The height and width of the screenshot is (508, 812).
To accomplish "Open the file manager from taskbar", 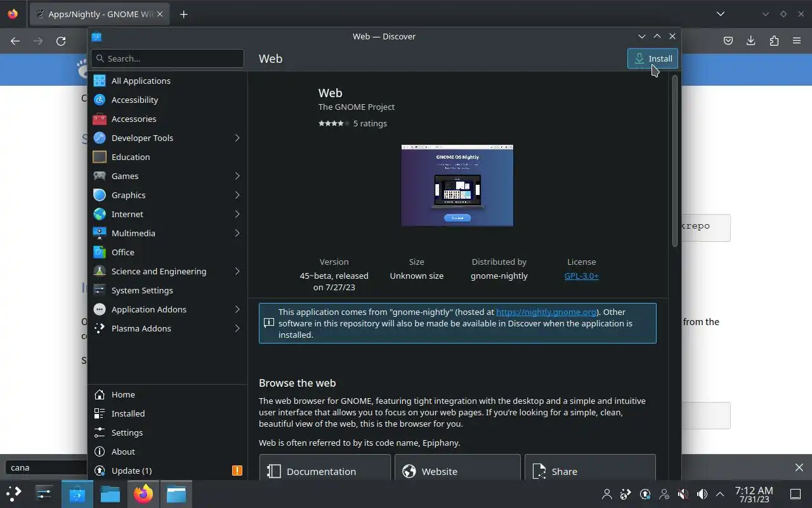I will click(110, 493).
